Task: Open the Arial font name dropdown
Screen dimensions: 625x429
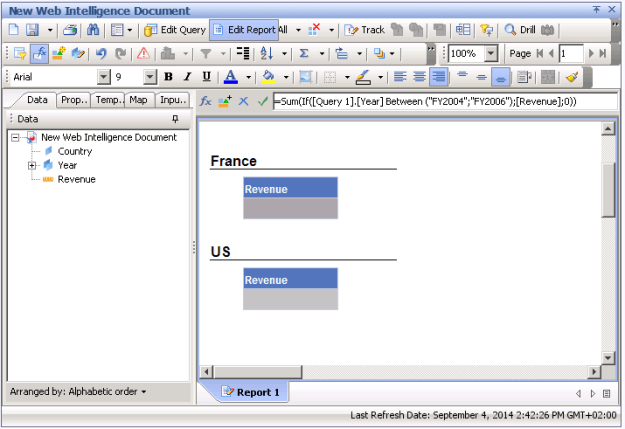Action: [x=104, y=77]
